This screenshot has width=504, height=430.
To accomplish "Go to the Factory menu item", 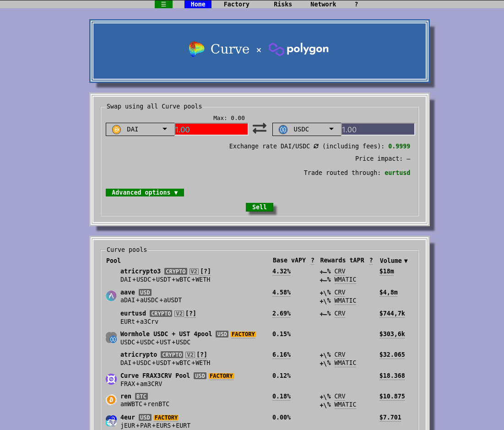I will click(237, 4).
